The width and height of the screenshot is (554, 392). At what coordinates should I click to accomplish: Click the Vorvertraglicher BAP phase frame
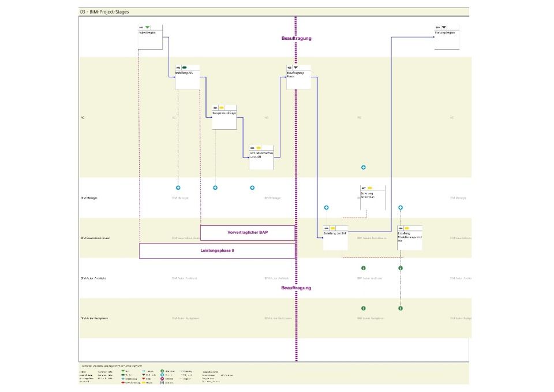[248, 233]
